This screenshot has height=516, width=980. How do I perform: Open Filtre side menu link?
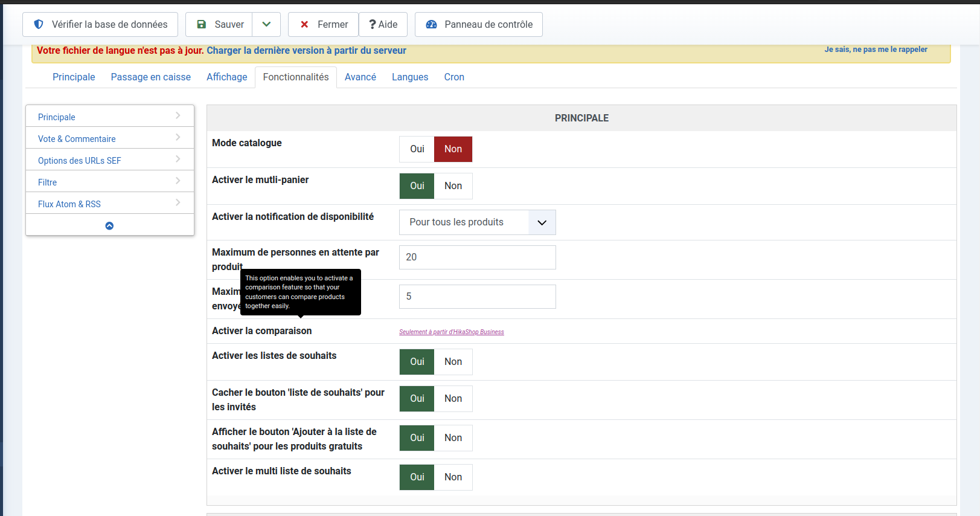(x=47, y=182)
